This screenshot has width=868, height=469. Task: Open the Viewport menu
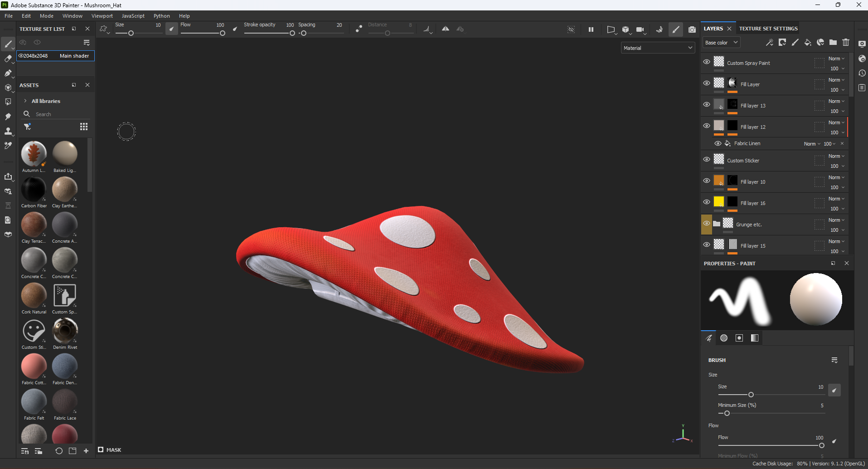[x=102, y=16]
